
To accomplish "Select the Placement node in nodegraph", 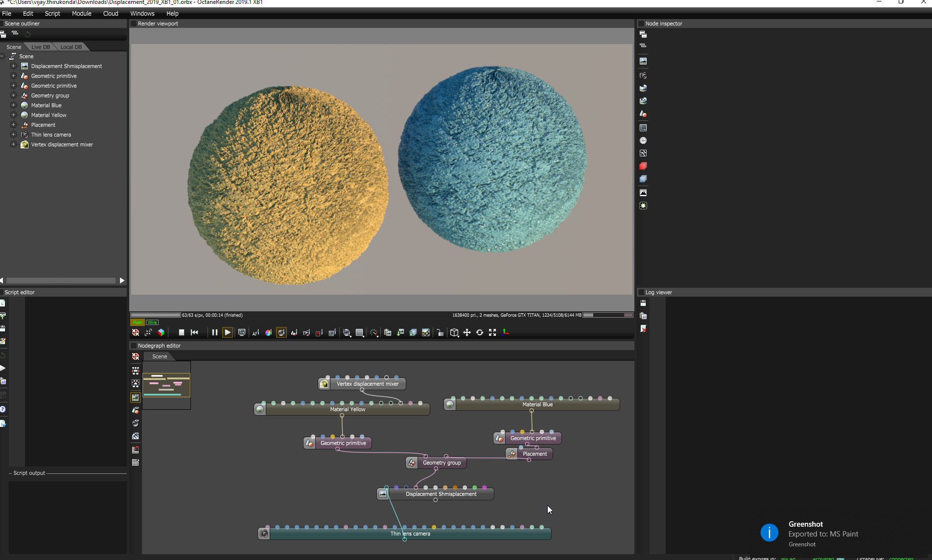I will point(530,454).
